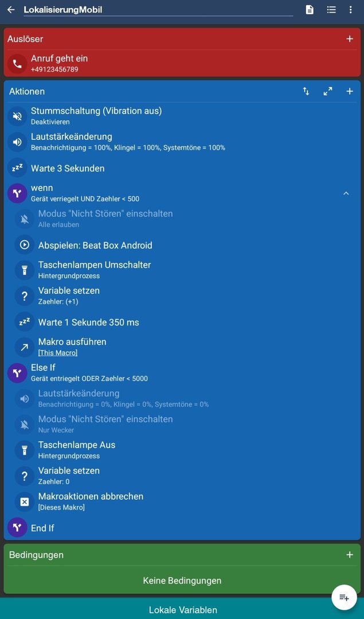Tap the floating add-to-list button

344,597
